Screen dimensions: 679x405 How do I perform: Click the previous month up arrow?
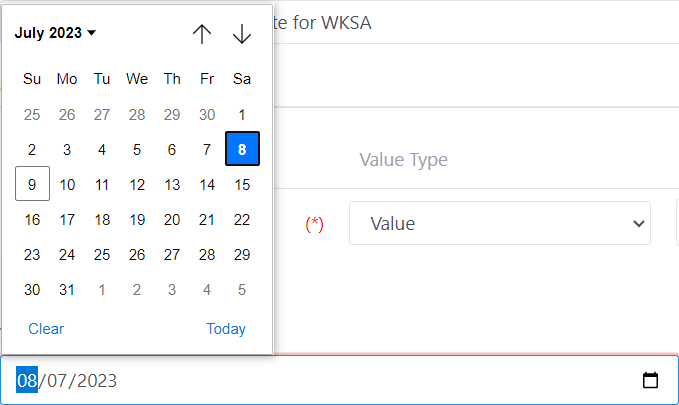[x=202, y=34]
